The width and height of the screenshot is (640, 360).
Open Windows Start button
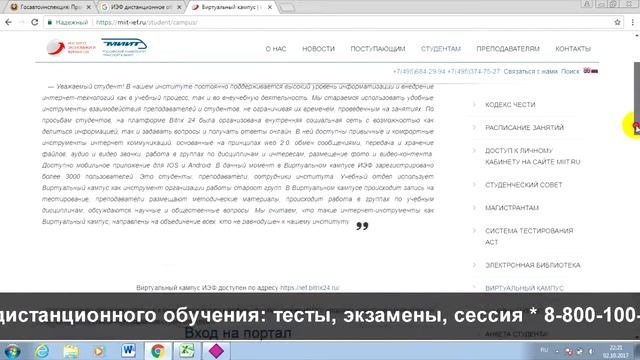12,351
